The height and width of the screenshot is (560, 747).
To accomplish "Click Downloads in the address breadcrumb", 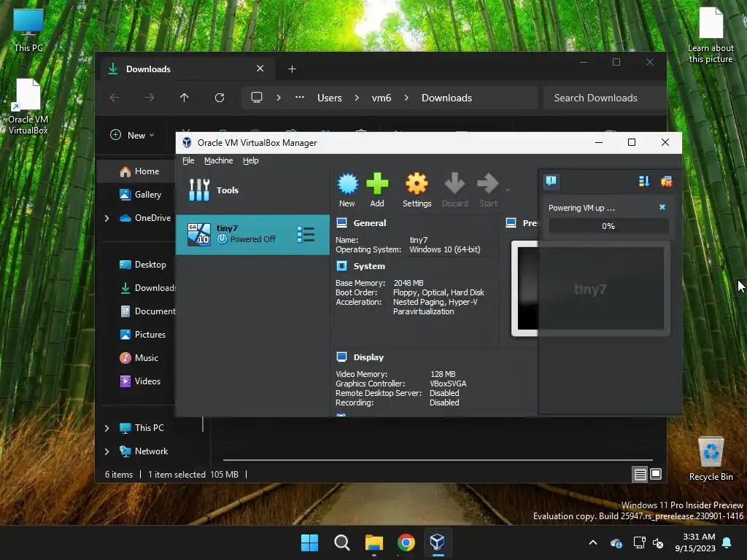I will 447,98.
